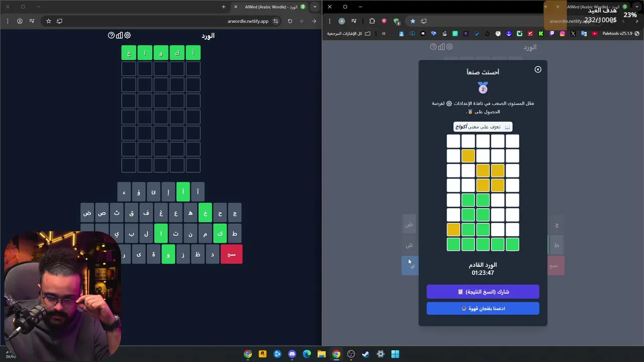This screenshot has height=362, width=644.
Task: Click the ظ key on the bottom row
Action: [198, 254]
